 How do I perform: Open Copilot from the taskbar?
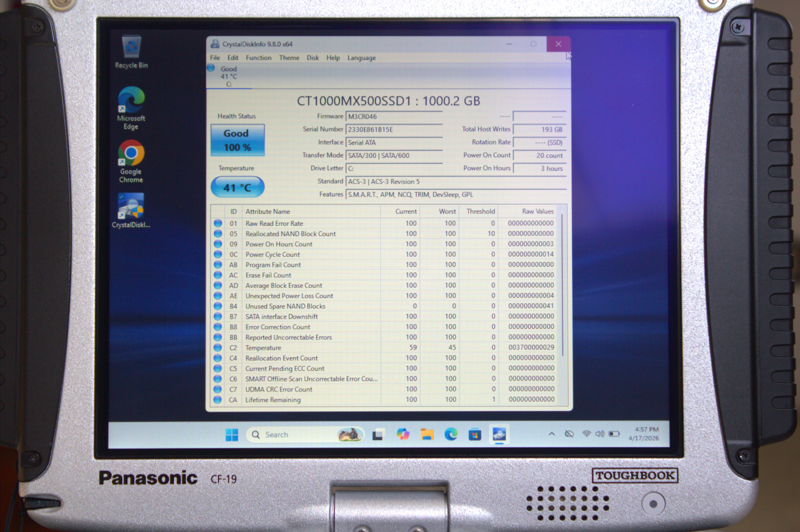[x=403, y=434]
